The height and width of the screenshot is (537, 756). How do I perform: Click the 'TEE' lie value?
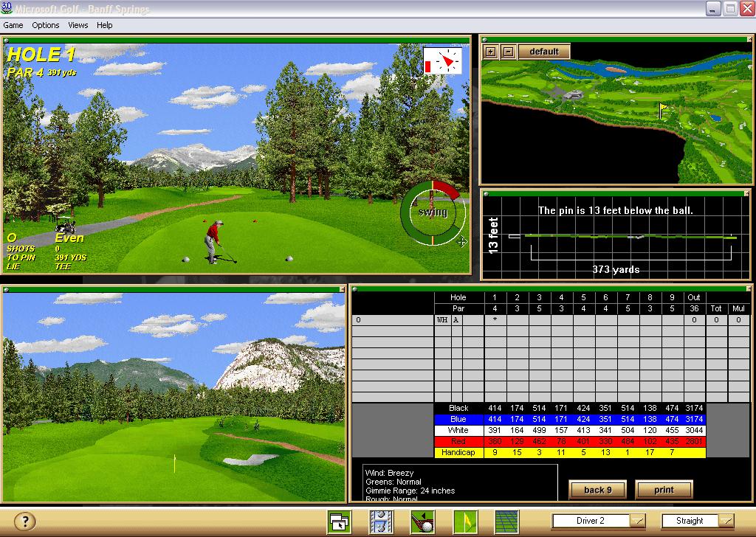tap(63, 266)
